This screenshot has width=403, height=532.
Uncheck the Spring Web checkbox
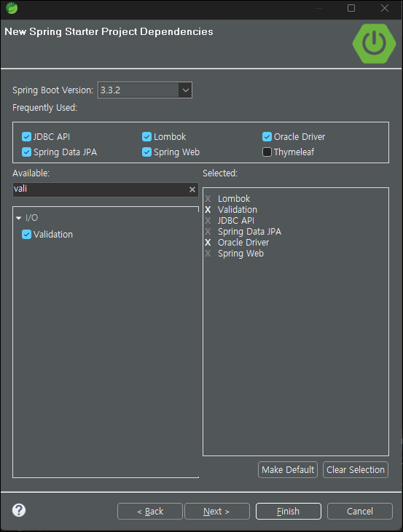click(x=146, y=152)
